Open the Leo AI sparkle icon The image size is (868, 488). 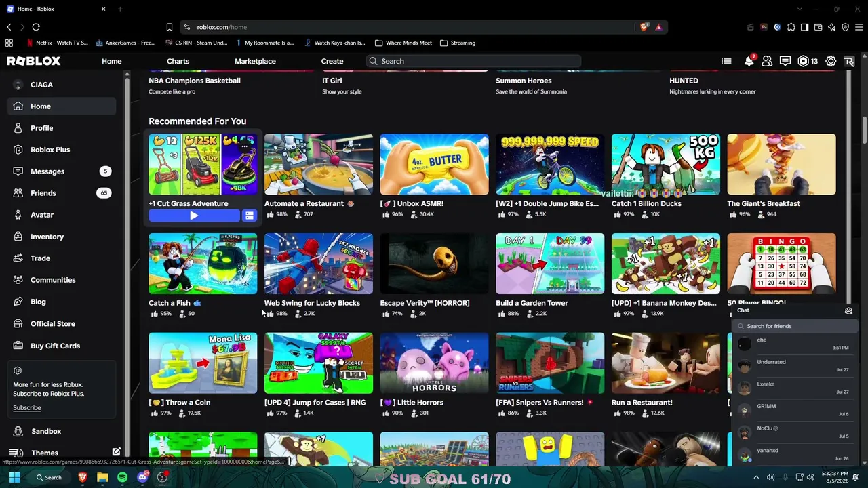[831, 27]
